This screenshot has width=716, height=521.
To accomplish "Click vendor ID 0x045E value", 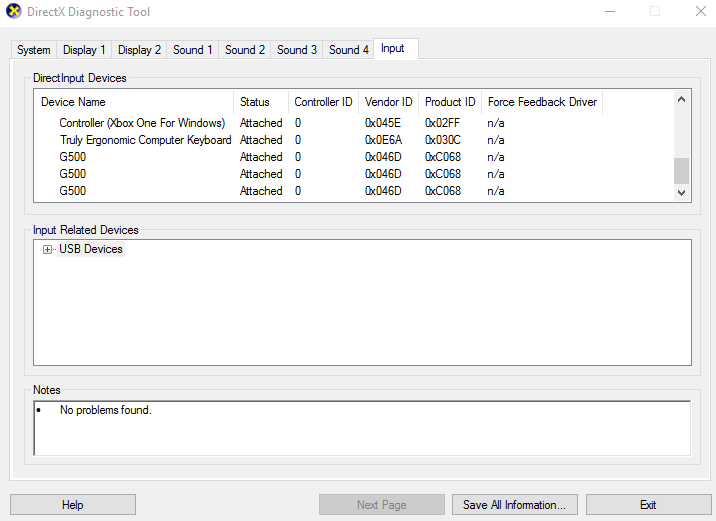I will tap(383, 123).
